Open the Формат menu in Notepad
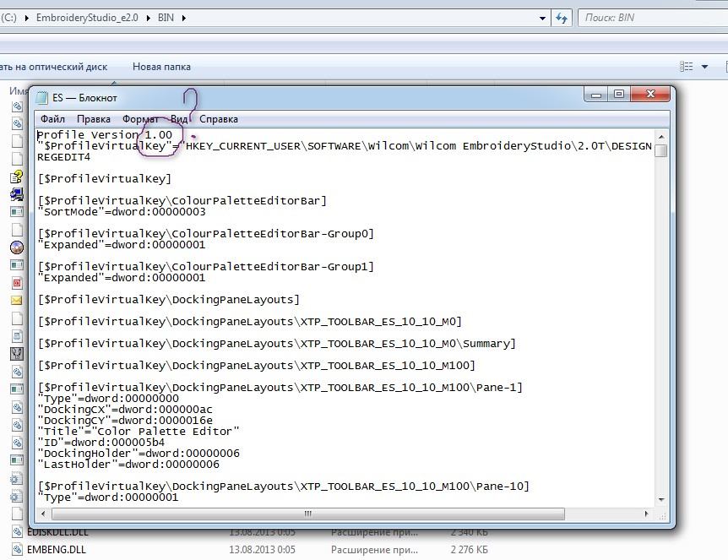 point(140,119)
